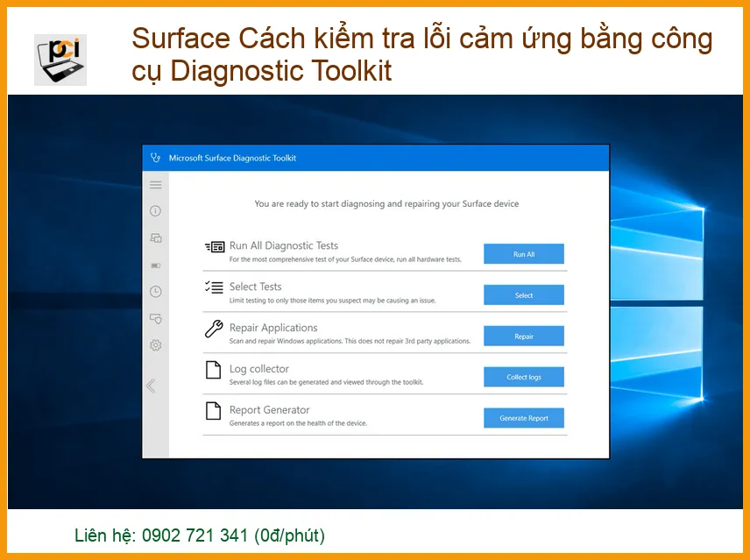
Task: Open the device screens sidebar icon
Action: click(x=156, y=237)
